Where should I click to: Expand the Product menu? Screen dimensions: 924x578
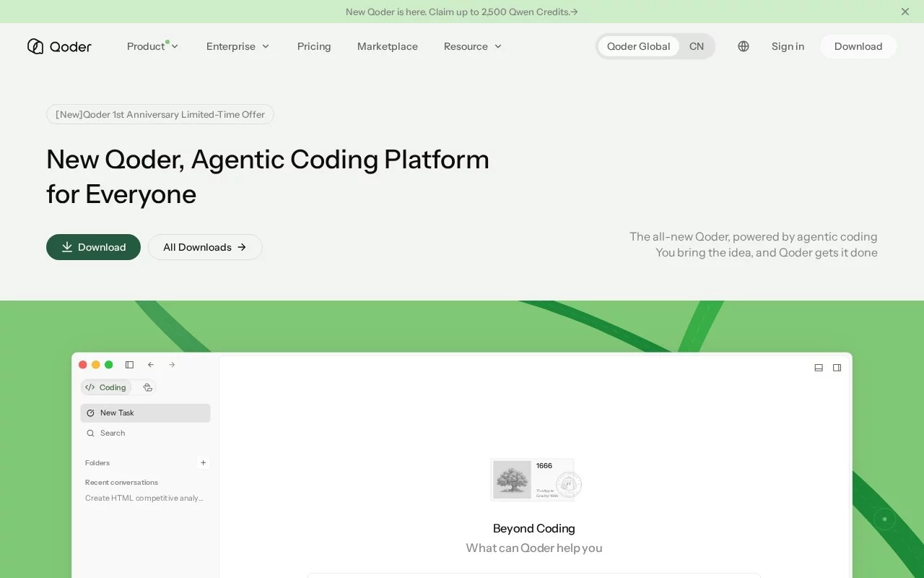(152, 46)
